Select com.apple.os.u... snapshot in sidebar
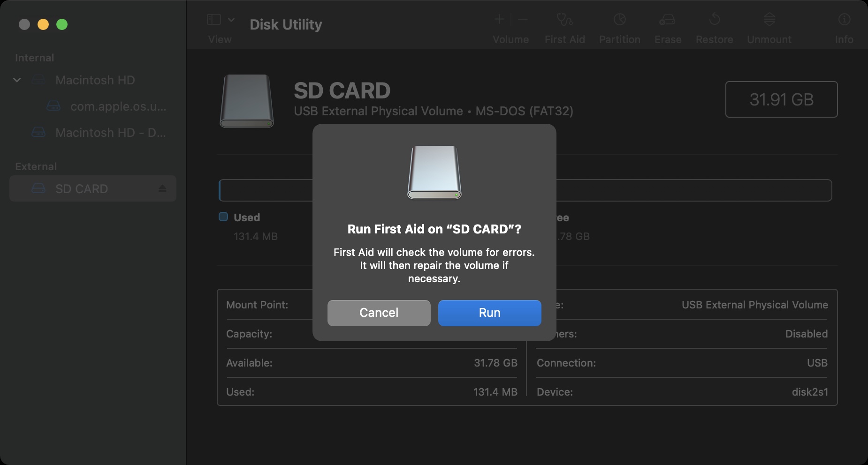 coord(118,106)
